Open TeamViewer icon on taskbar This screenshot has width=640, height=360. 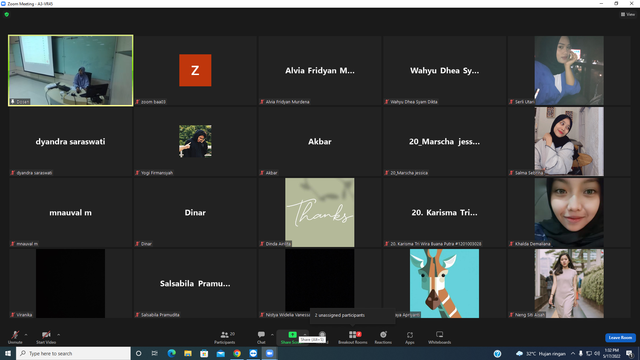tap(253, 353)
